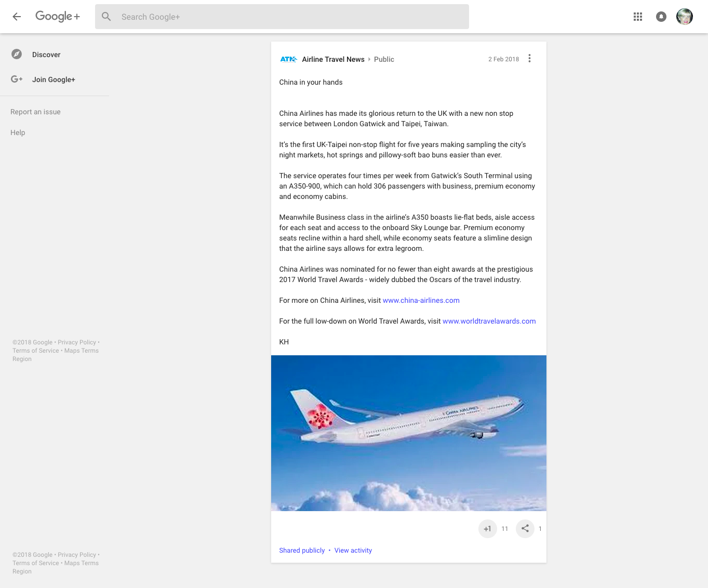Visit www.worldtravelawards.com link
The width and height of the screenshot is (708, 588).
pos(489,321)
